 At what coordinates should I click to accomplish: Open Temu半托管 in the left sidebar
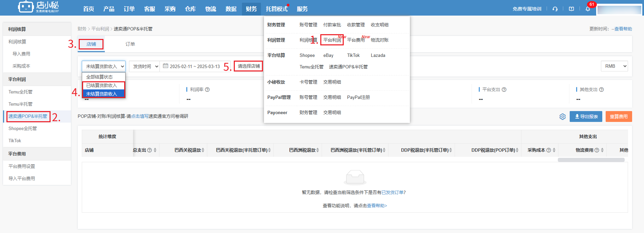click(21, 104)
